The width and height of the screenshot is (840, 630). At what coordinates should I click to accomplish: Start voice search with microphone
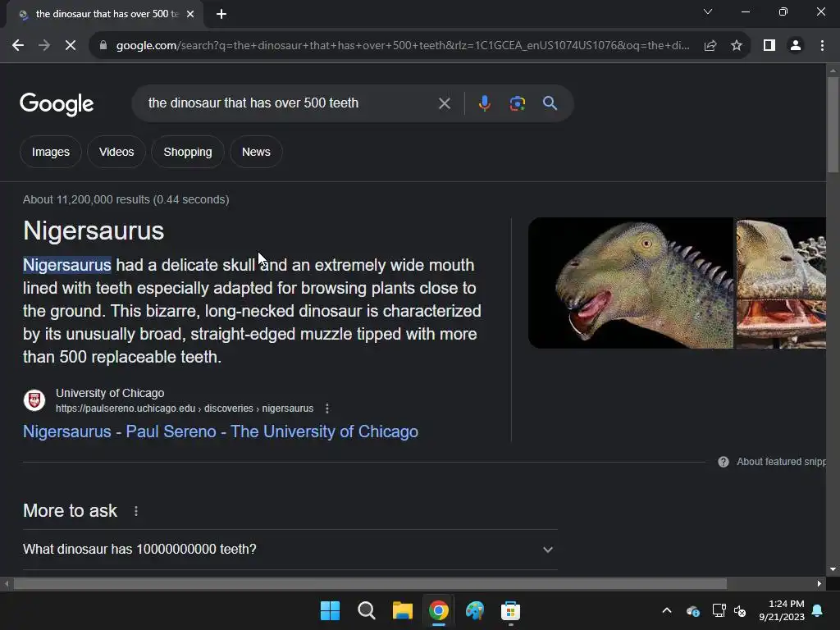point(484,103)
